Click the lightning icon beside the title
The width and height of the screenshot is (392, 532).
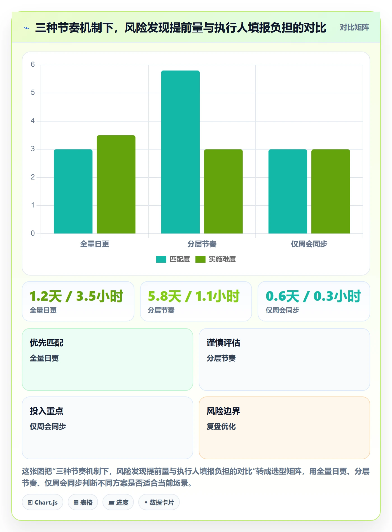click(x=27, y=28)
